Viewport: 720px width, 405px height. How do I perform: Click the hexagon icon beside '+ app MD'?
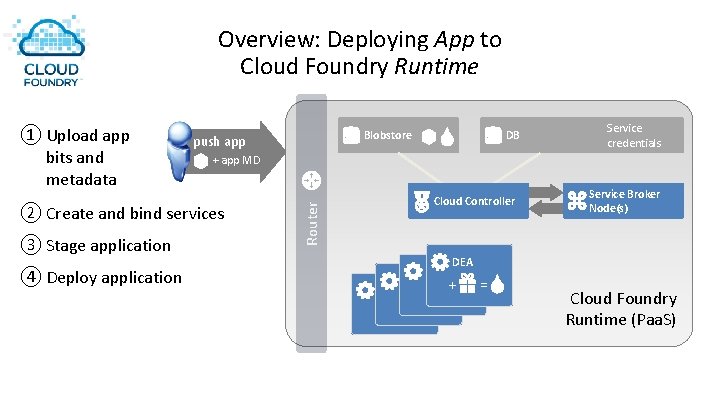click(x=201, y=161)
